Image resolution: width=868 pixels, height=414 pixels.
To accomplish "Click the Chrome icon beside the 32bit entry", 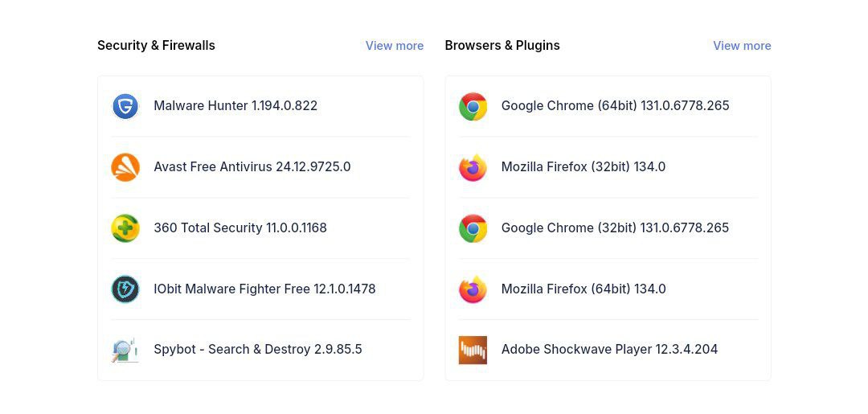I will 473,228.
